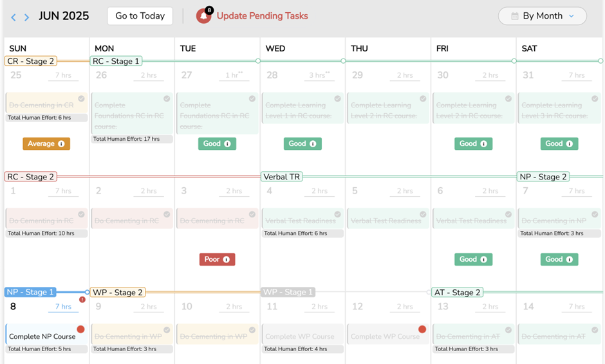Open the 2 hrs selector on May 26

coord(149,75)
